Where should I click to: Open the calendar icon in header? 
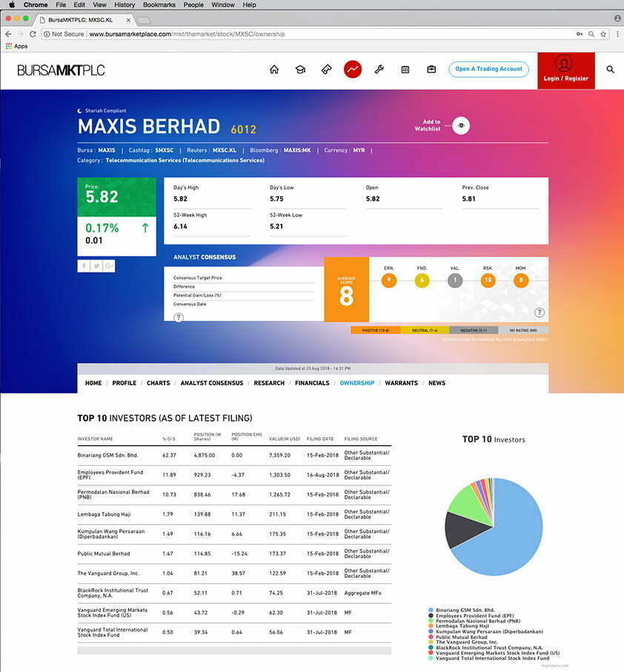click(x=405, y=70)
